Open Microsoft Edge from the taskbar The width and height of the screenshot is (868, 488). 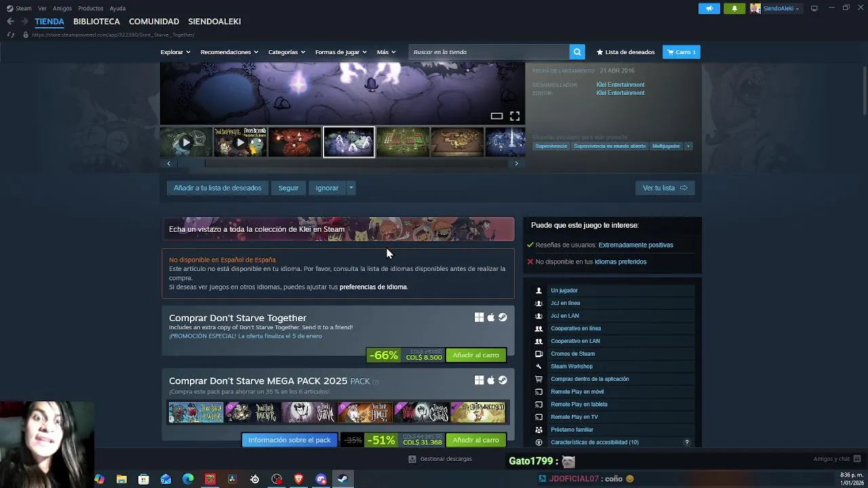[188, 479]
